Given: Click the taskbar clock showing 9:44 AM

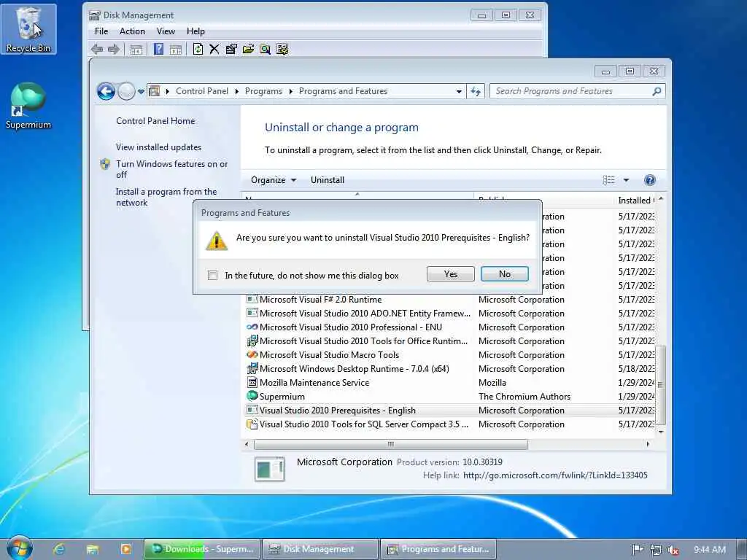Looking at the screenshot, I should [709, 550].
